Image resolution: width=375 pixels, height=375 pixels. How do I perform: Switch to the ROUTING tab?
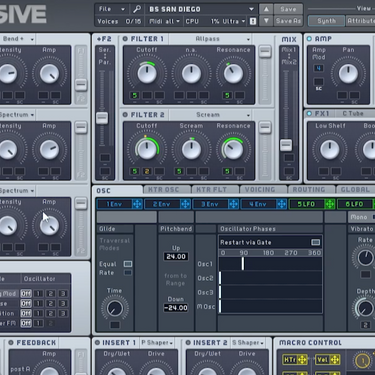tap(309, 190)
